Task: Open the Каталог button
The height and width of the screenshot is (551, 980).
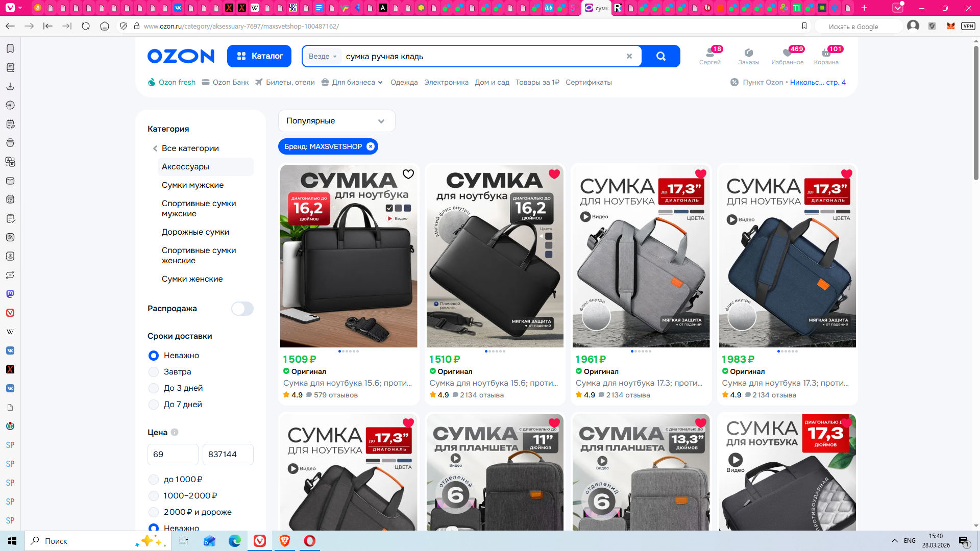Action: point(259,56)
